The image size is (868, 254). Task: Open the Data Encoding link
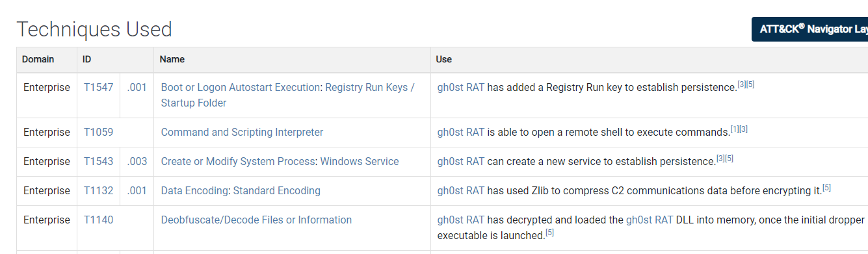[195, 190]
